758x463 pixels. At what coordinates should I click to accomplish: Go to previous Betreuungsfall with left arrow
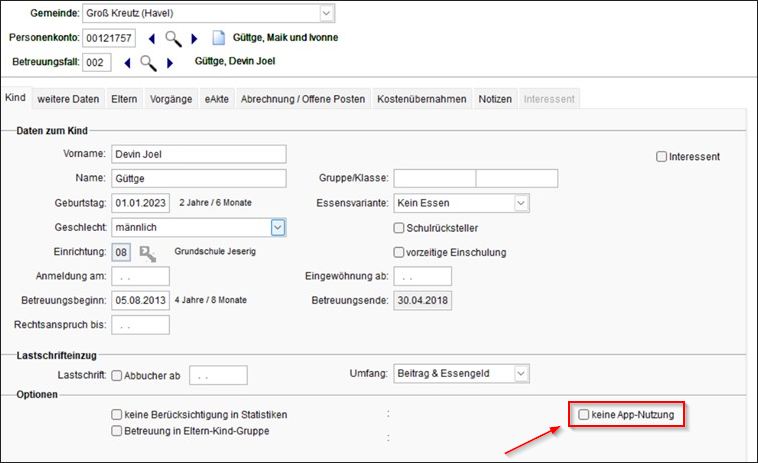[x=127, y=62]
